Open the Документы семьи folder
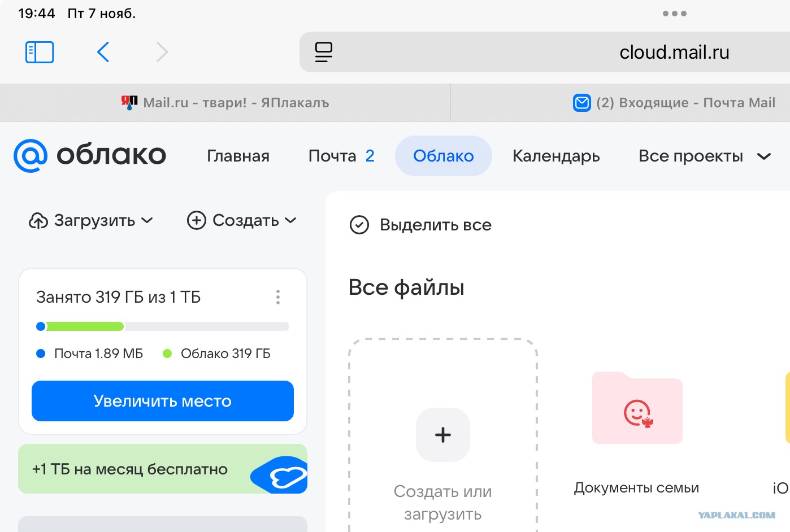Viewport: 790px width, 532px height. (x=637, y=408)
